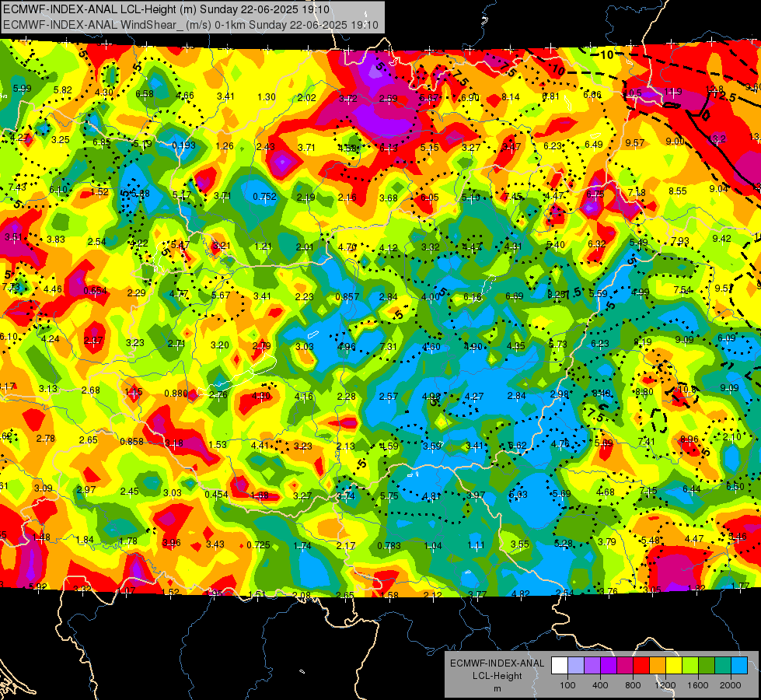Click the legend tick label 800

(633, 685)
